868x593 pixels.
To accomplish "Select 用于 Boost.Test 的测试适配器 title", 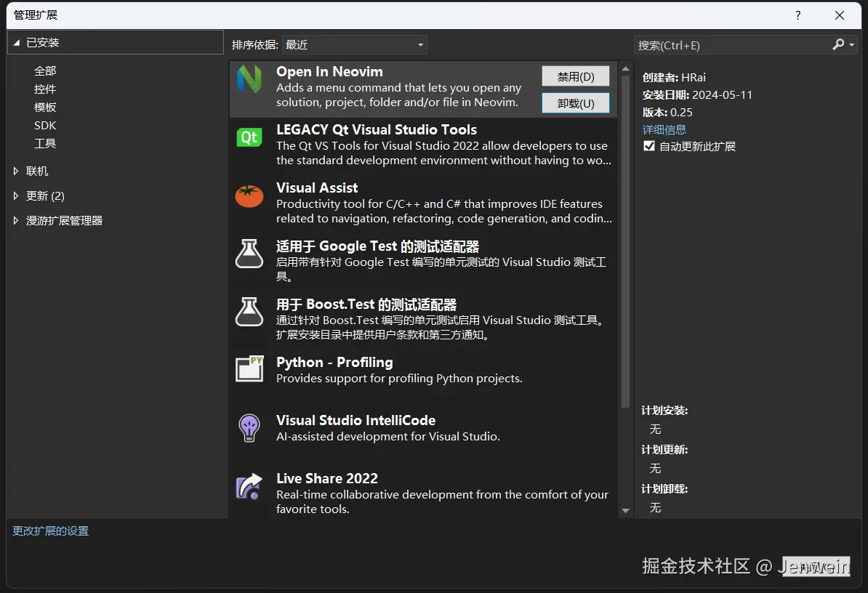I will pyautogui.click(x=366, y=304).
